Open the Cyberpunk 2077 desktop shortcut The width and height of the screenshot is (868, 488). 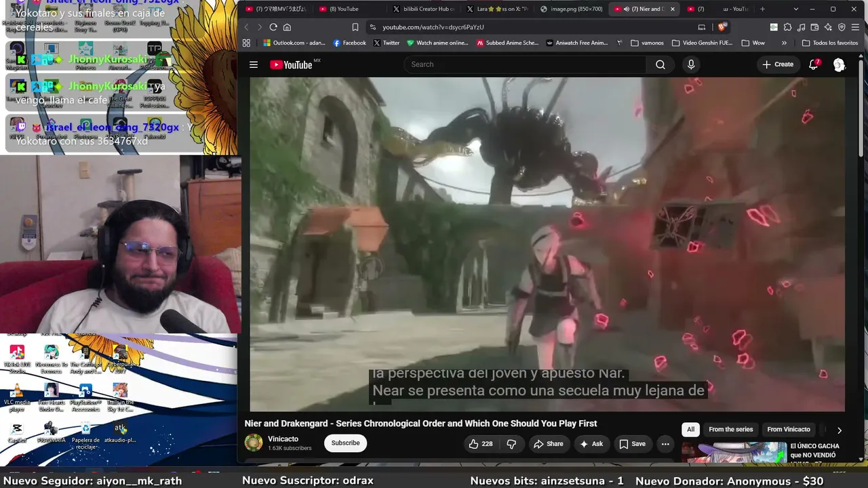(x=120, y=359)
